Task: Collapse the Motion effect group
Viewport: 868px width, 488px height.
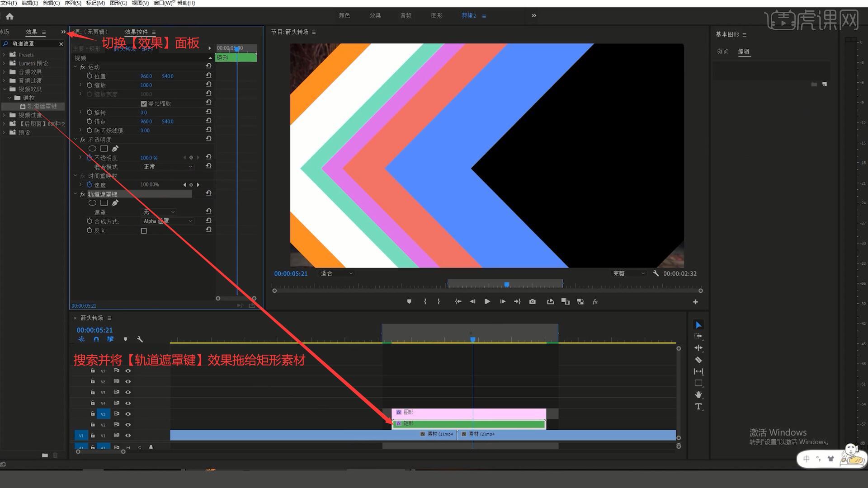Action: pos(75,67)
